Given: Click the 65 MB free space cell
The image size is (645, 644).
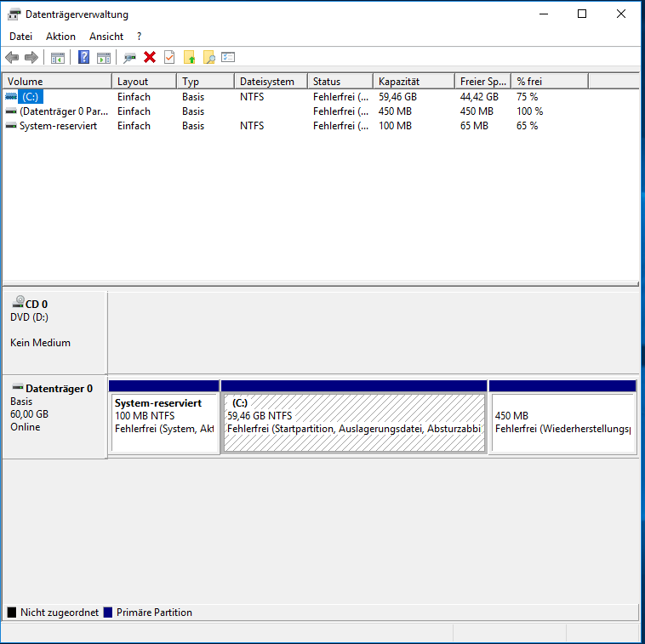Looking at the screenshot, I should point(474,126).
